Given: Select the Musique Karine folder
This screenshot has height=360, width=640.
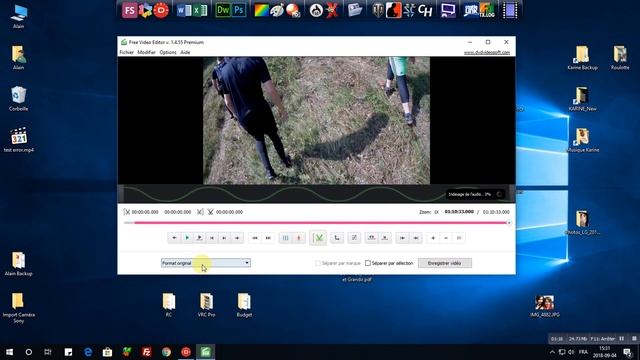Looking at the screenshot, I should [582, 140].
